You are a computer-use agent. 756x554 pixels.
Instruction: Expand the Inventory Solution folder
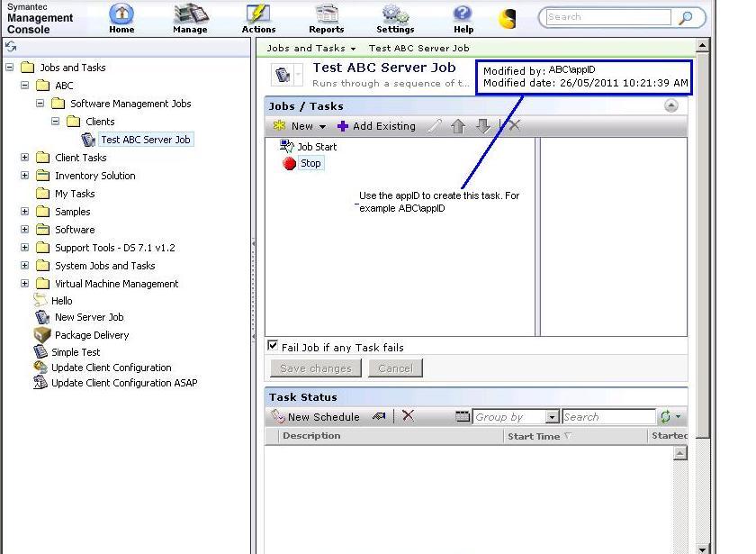coord(24,175)
